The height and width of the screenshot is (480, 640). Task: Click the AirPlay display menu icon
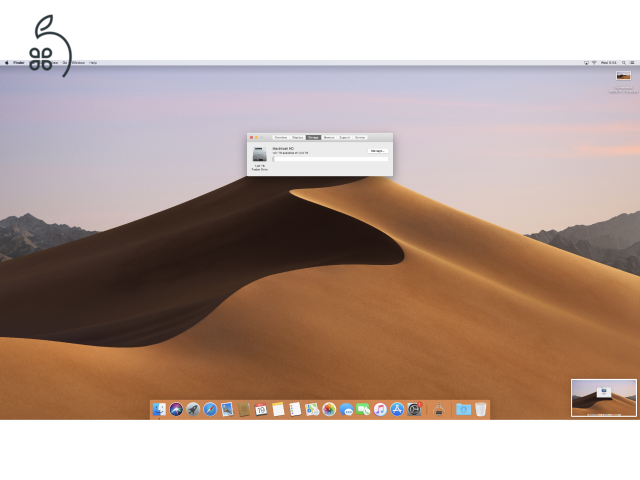click(586, 62)
